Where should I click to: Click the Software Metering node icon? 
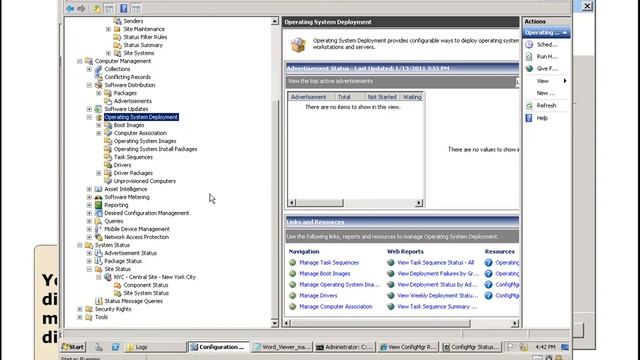[x=98, y=197]
